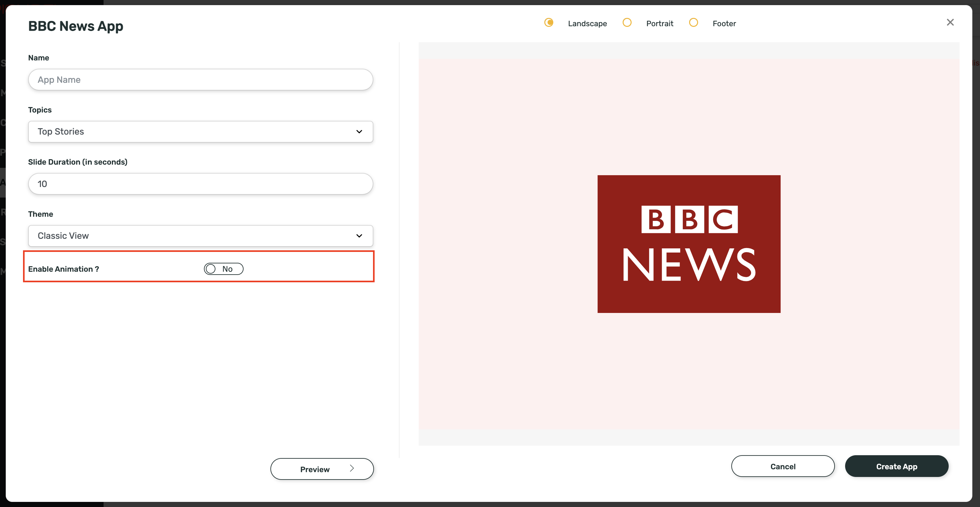
Task: Close the BBC News App dialog
Action: pos(950,22)
